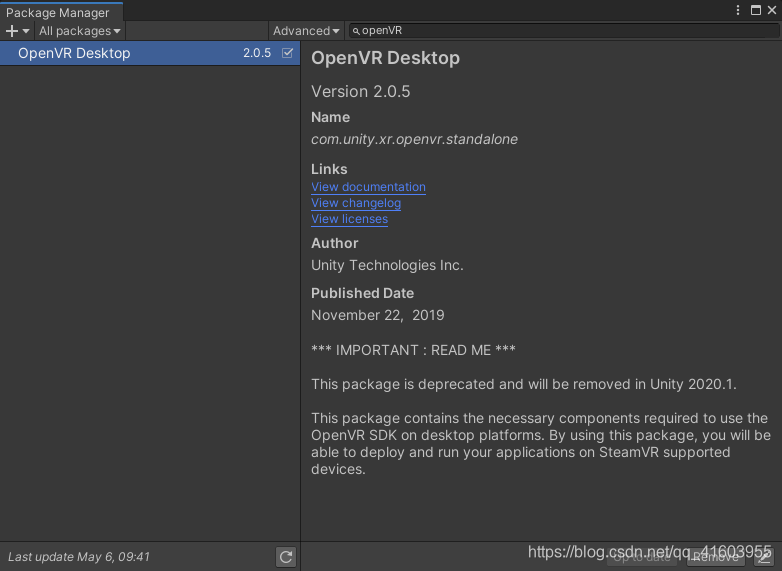Screen dimensions: 782x571
Task: Open the View documentation link
Action: (368, 187)
